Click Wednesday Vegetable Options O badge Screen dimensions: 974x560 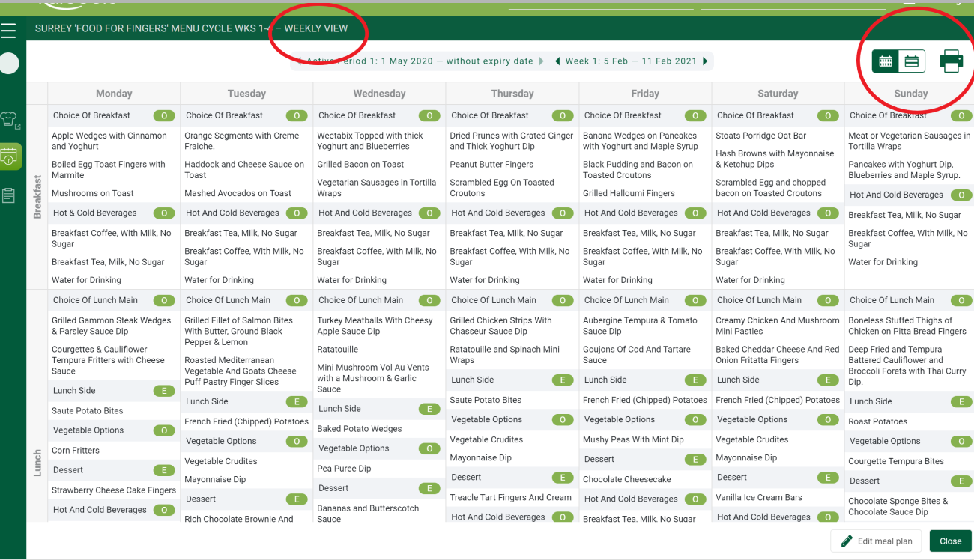(429, 448)
